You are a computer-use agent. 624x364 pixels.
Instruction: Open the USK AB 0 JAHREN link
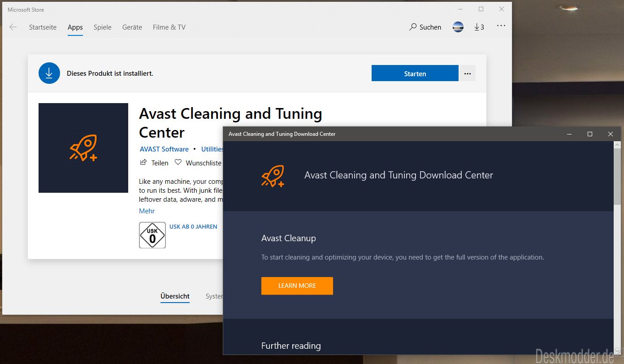coord(193,227)
